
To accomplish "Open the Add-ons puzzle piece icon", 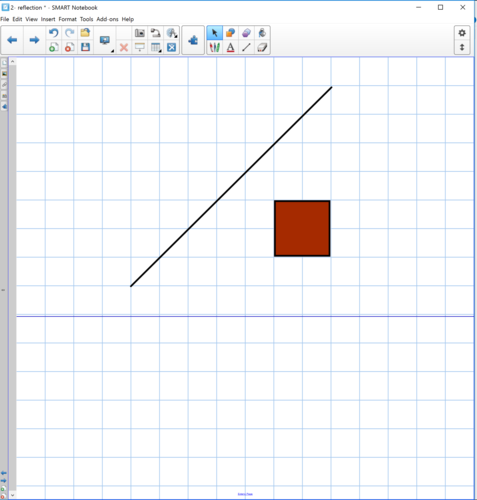I will coord(193,40).
